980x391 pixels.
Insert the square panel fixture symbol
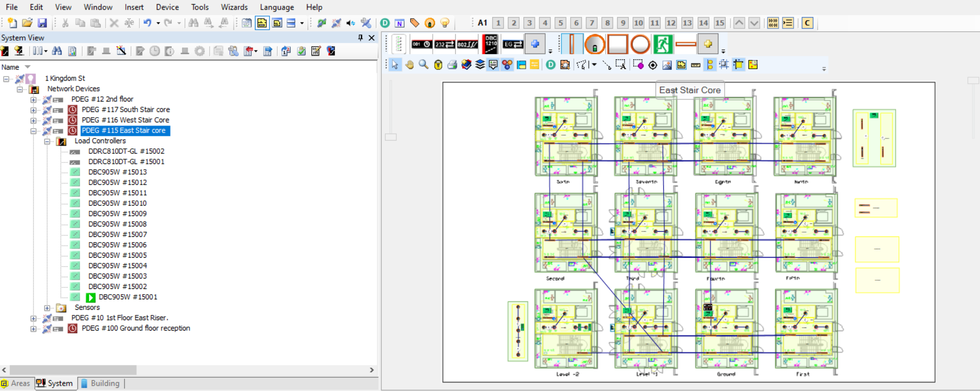pos(617,44)
